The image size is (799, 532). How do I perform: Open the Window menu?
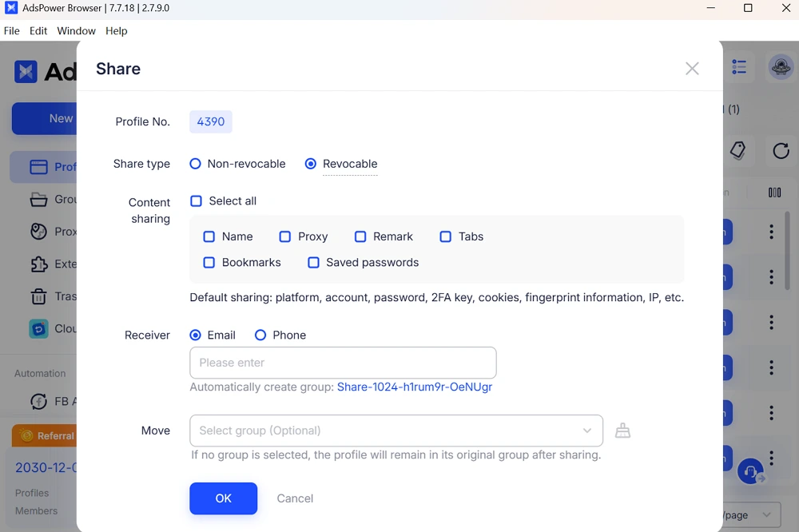(x=76, y=31)
